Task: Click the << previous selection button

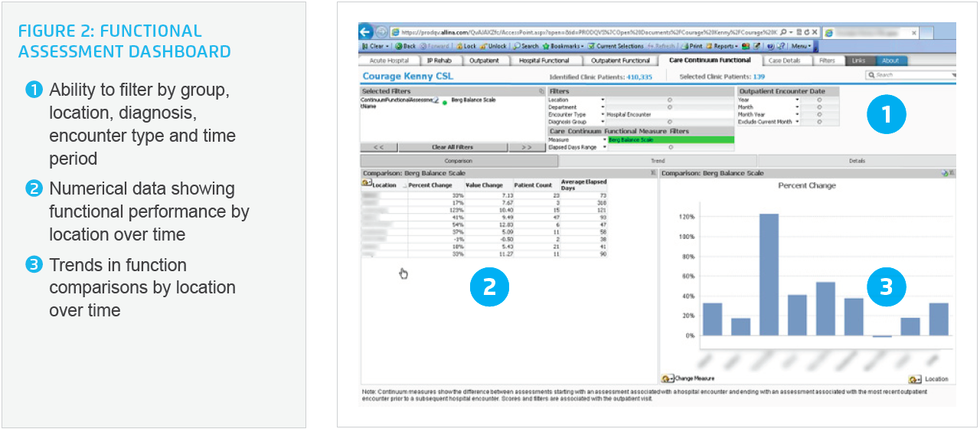Action: coord(379,147)
